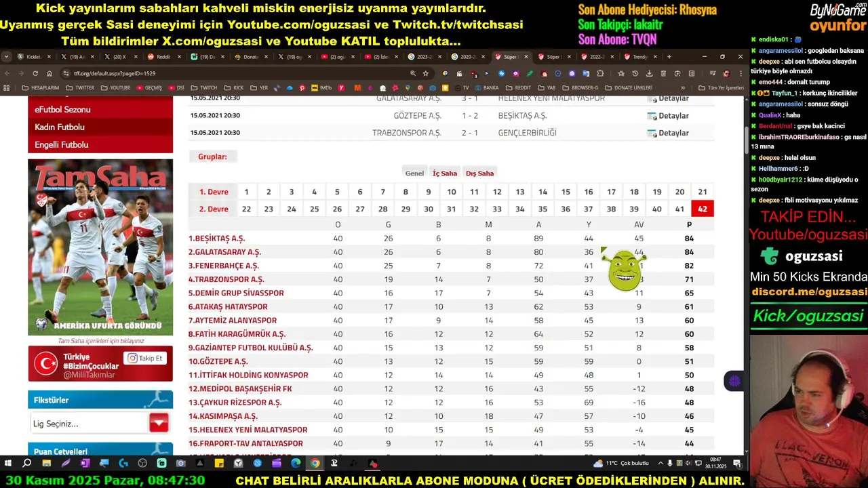This screenshot has height=488, width=868.
Task: Click the Türkiye #BizimÇocuklar banner
Action: (100, 363)
